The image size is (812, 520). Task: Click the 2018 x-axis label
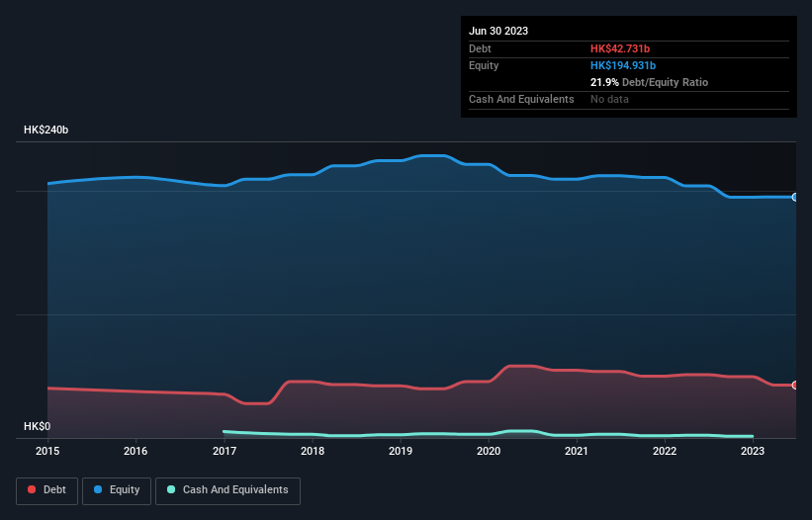click(313, 451)
